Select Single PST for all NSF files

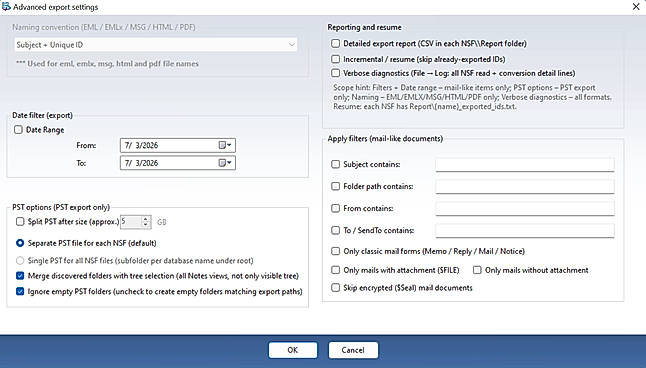click(x=20, y=260)
